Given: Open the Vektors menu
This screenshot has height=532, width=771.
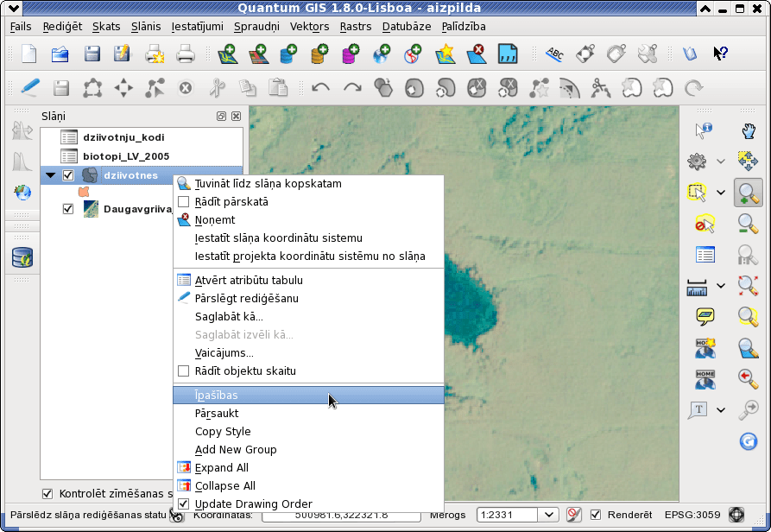Looking at the screenshot, I should click(309, 27).
